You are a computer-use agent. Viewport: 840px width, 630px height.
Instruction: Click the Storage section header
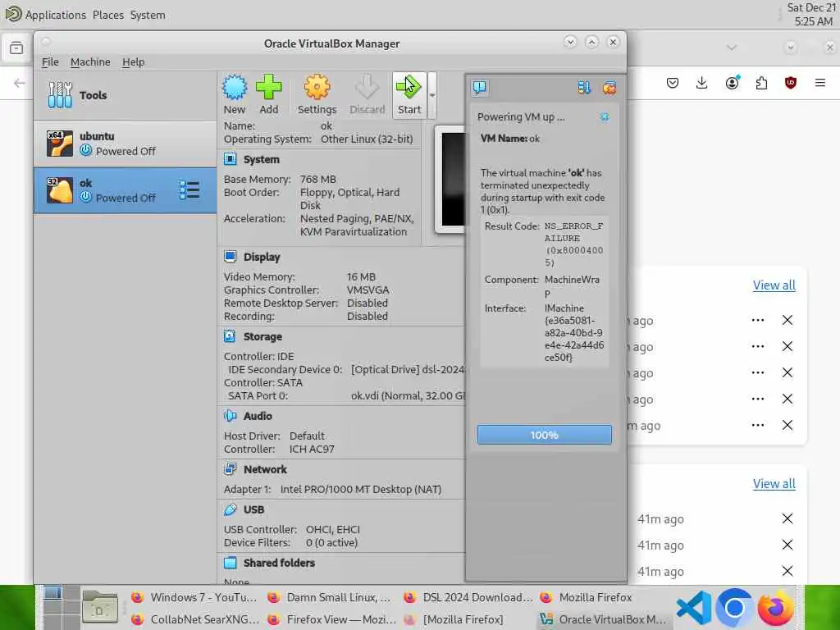(262, 336)
